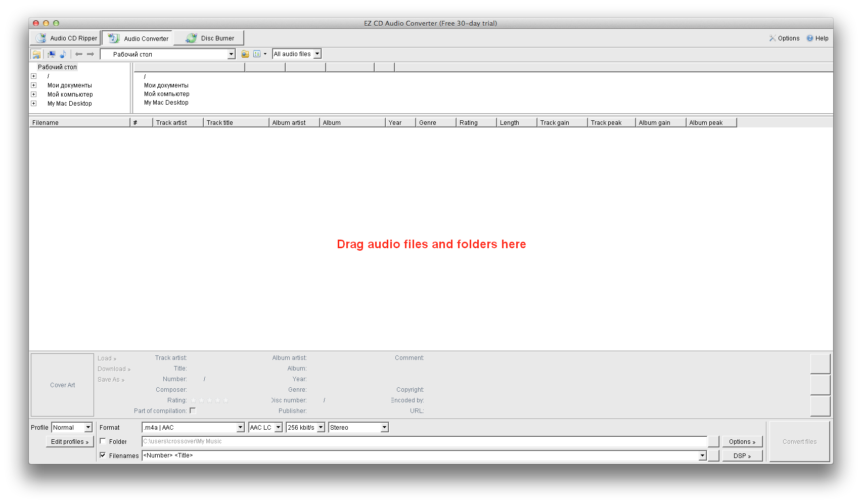Enable the Folder checkbox
Image resolution: width=862 pixels, height=504 pixels.
(x=103, y=441)
